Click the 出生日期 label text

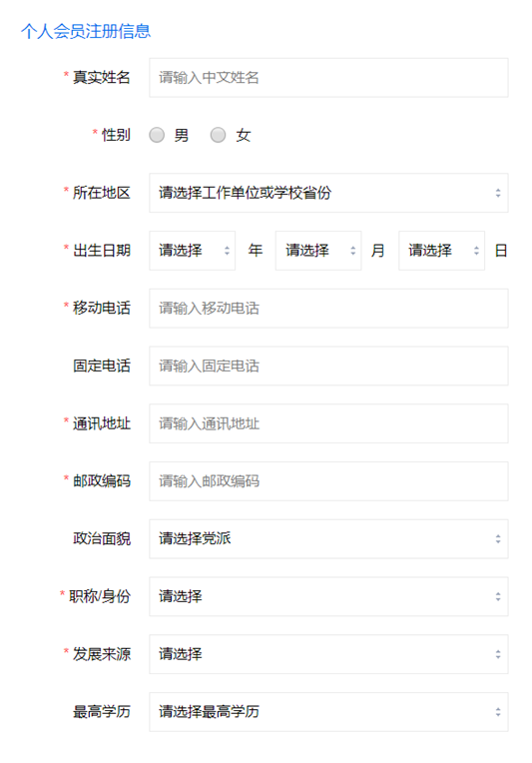point(102,250)
